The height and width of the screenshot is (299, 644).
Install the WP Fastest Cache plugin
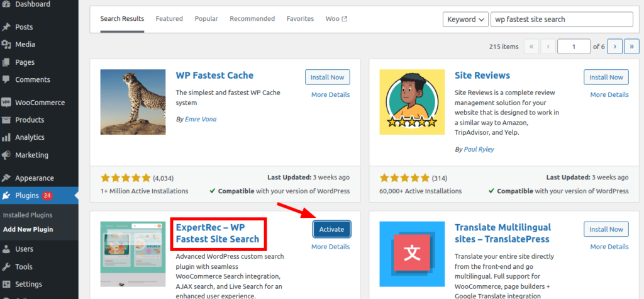click(327, 77)
